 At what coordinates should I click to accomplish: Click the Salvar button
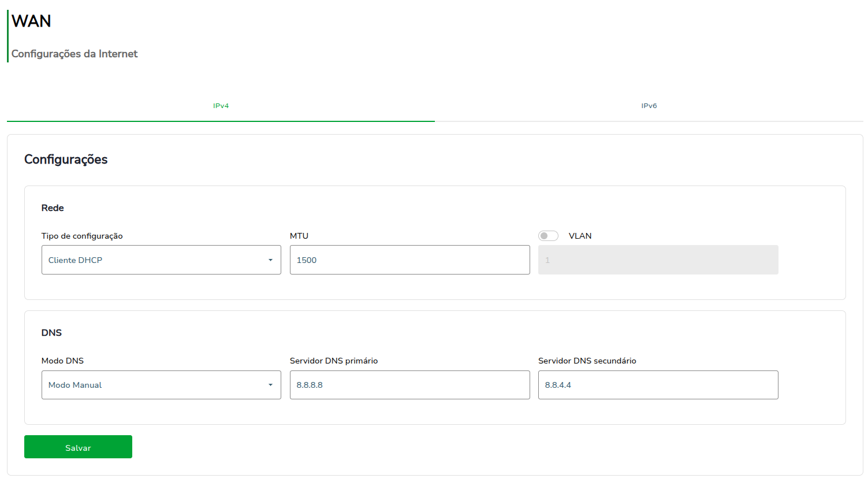click(x=78, y=447)
